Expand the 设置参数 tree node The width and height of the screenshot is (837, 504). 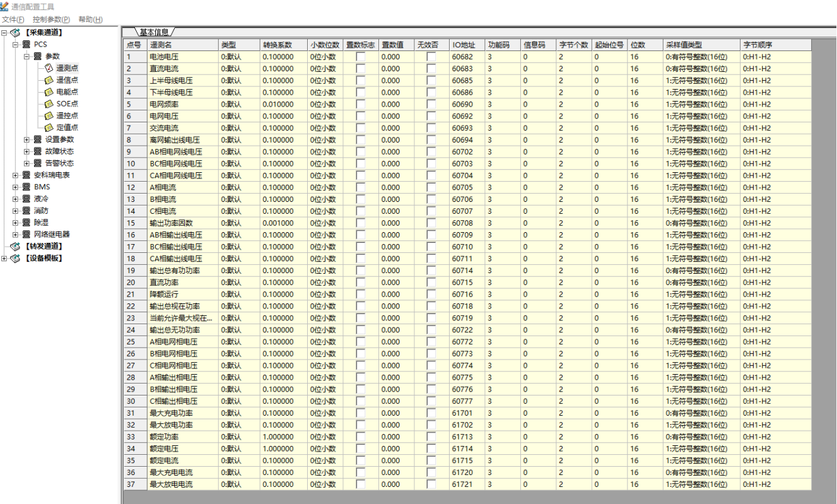pos(26,139)
